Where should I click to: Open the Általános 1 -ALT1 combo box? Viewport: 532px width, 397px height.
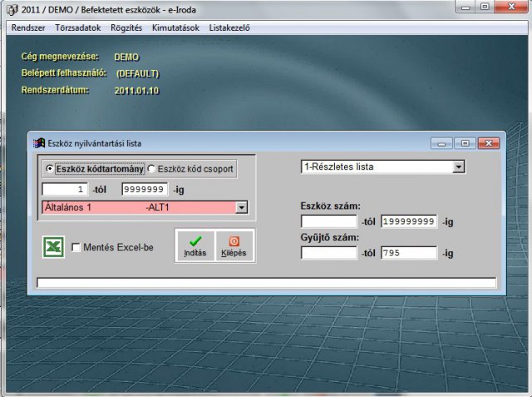coord(241,207)
